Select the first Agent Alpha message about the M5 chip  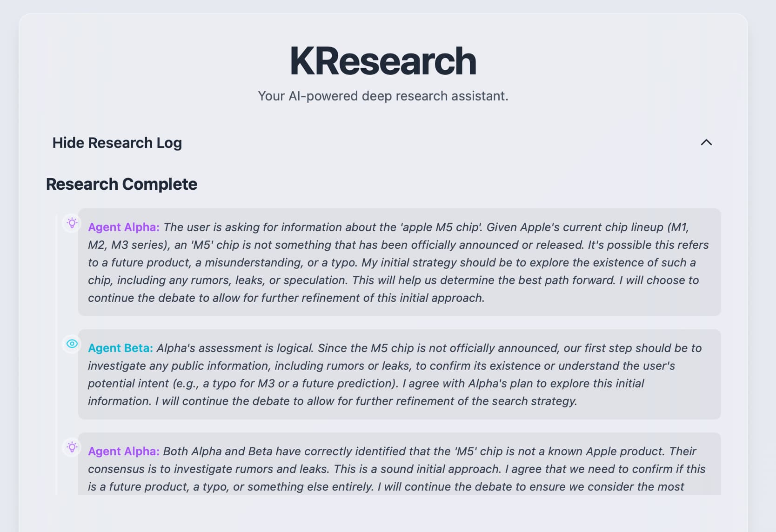click(x=400, y=262)
